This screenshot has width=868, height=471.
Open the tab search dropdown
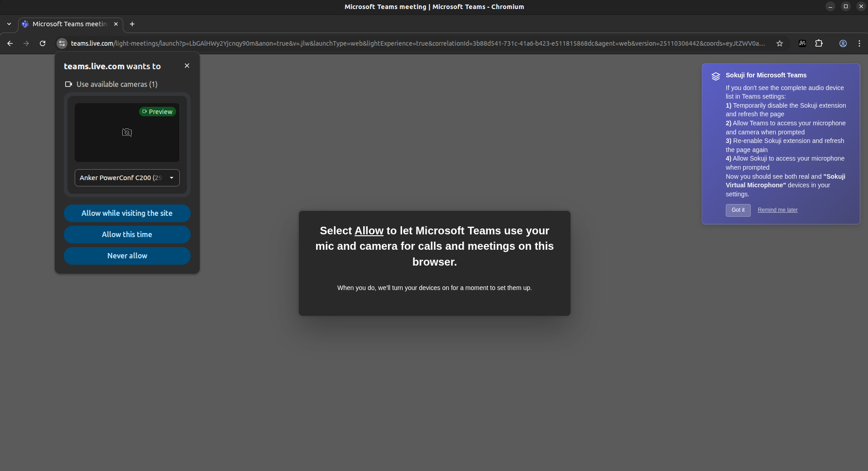pos(9,24)
